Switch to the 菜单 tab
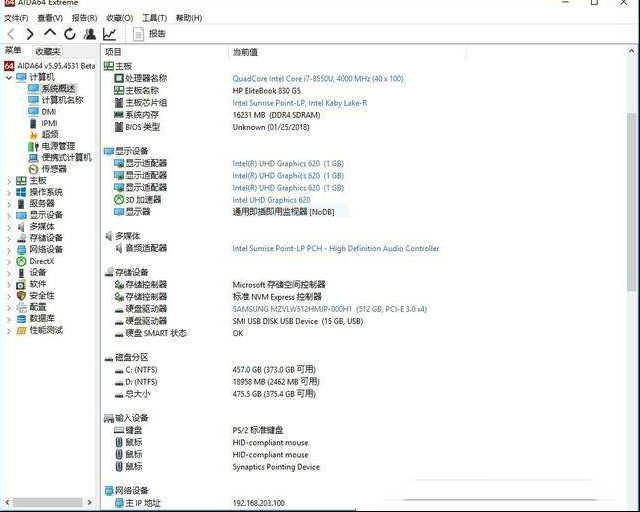Screen dimensions: 640x512 [13, 51]
